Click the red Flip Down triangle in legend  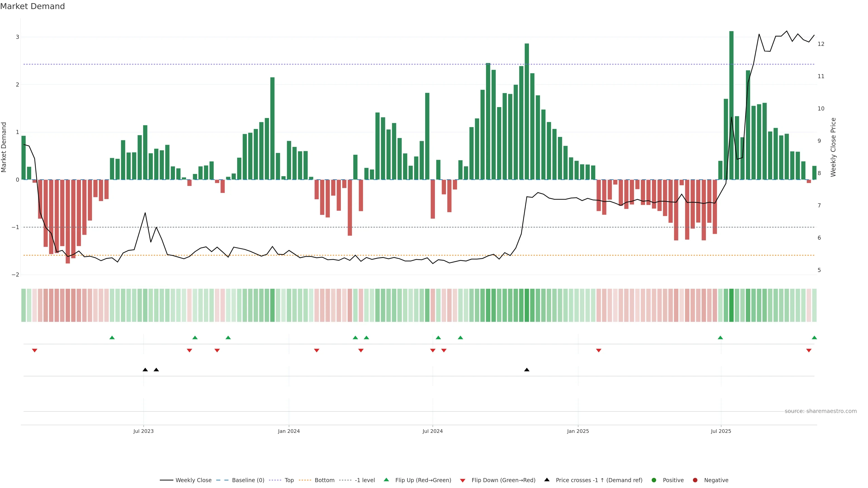click(x=463, y=480)
